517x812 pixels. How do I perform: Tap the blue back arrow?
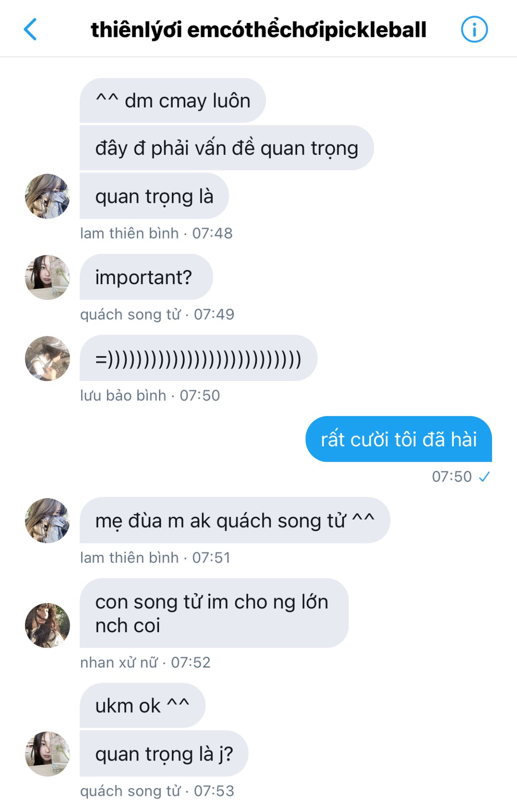click(30, 30)
